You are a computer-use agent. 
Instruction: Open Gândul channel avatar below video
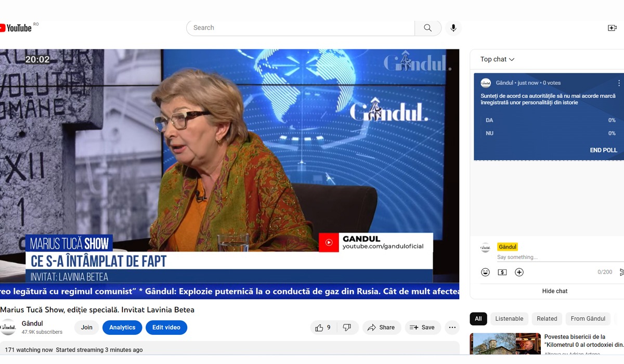pos(8,328)
